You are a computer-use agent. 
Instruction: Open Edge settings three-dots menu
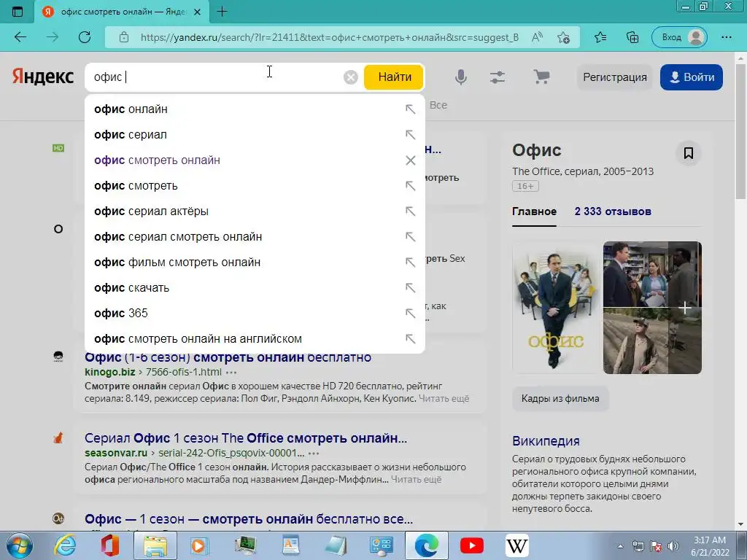[726, 37]
